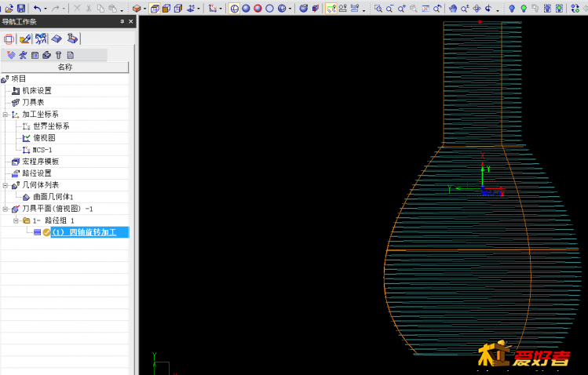The height and width of the screenshot is (375, 588).
Task: Select the hidden-line cube display icon
Action: coord(178,9)
